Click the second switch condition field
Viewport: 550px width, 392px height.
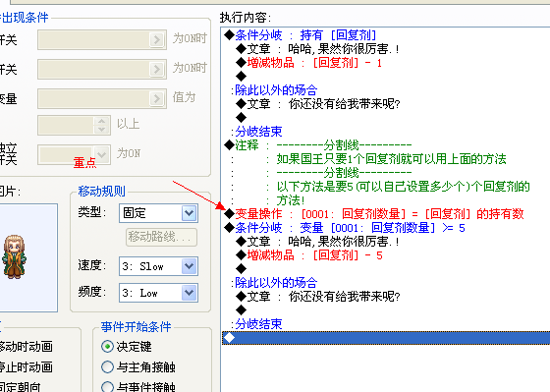(x=102, y=69)
